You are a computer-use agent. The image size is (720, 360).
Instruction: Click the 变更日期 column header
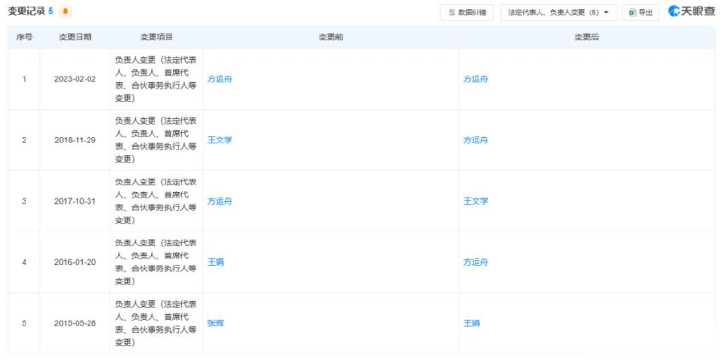[x=75, y=37]
